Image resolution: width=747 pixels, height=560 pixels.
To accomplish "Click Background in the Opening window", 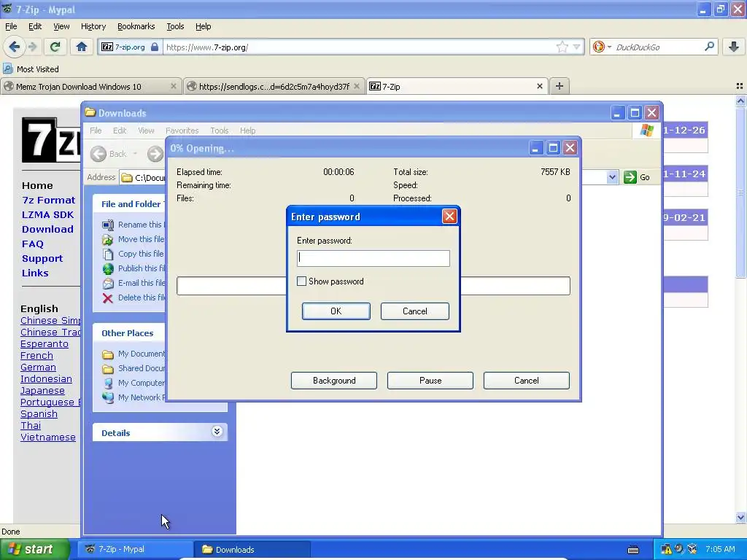I will pos(334,381).
